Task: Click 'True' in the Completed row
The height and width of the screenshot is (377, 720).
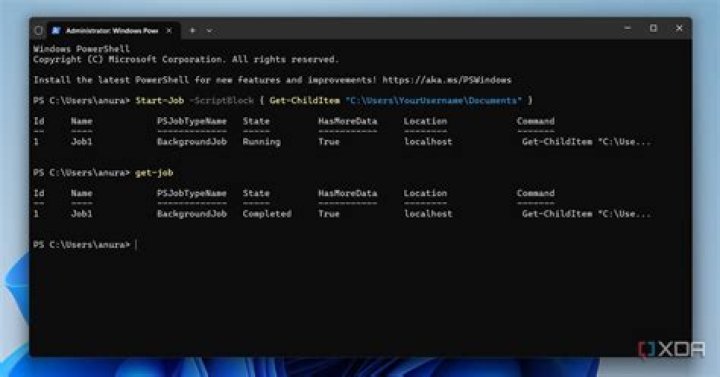Action: point(329,214)
